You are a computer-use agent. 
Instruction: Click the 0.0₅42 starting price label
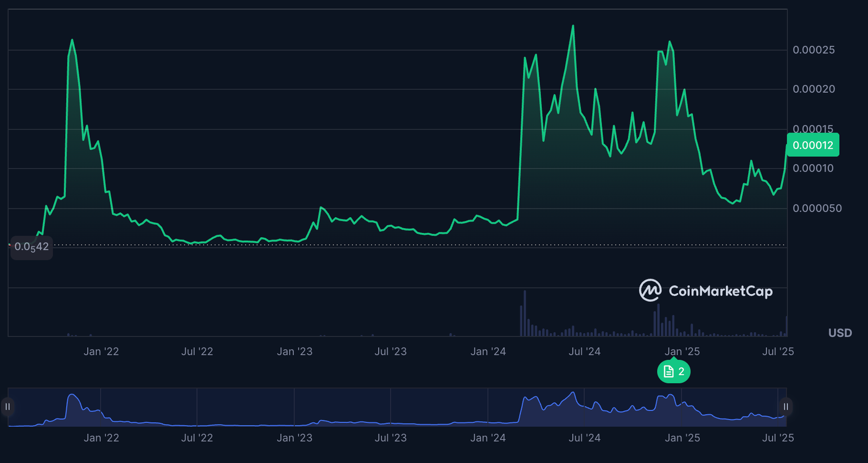pos(31,247)
